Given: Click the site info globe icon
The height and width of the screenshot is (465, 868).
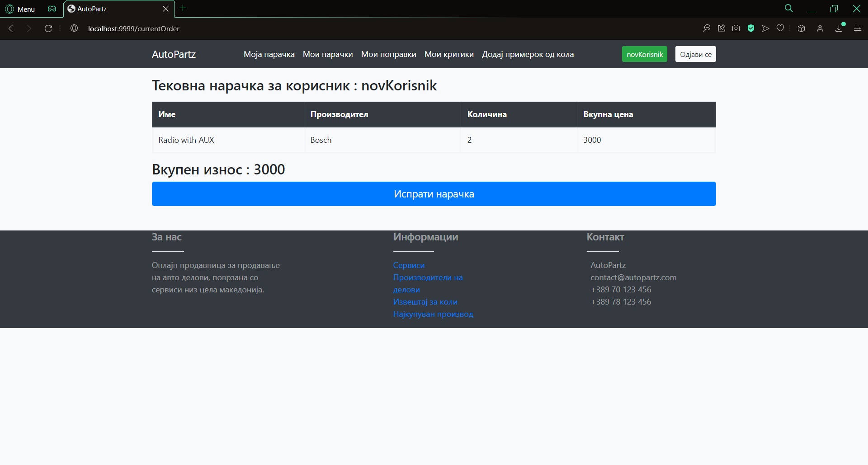Looking at the screenshot, I should tap(74, 28).
